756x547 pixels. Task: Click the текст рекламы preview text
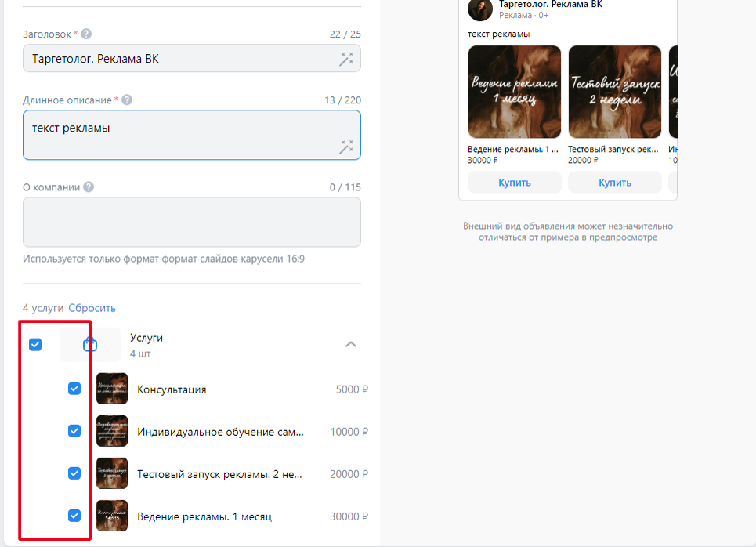point(498,34)
